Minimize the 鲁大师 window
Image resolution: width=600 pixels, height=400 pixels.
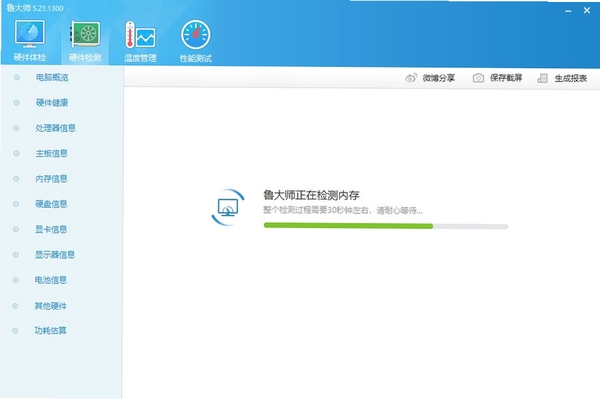pos(568,11)
